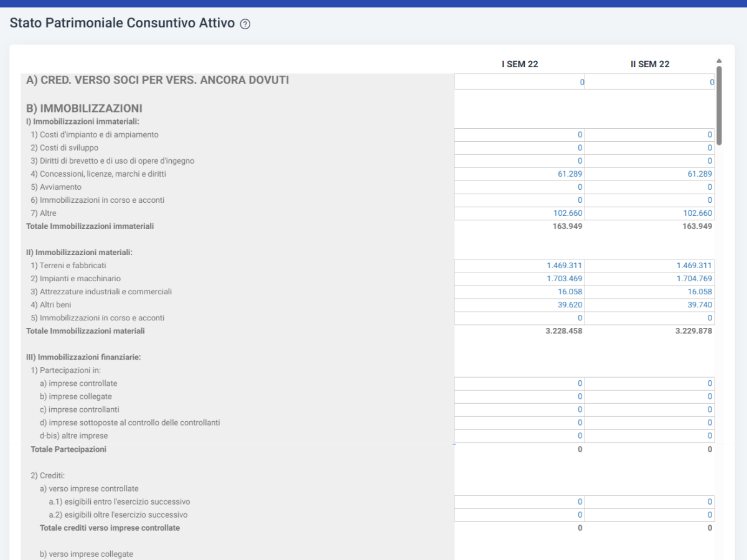Edit II SEM 22 Immobilizzazioni materiali in corso field

(650, 318)
